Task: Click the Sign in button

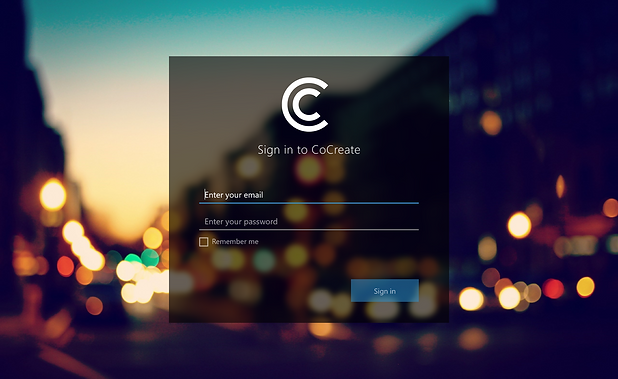Action: click(x=385, y=291)
